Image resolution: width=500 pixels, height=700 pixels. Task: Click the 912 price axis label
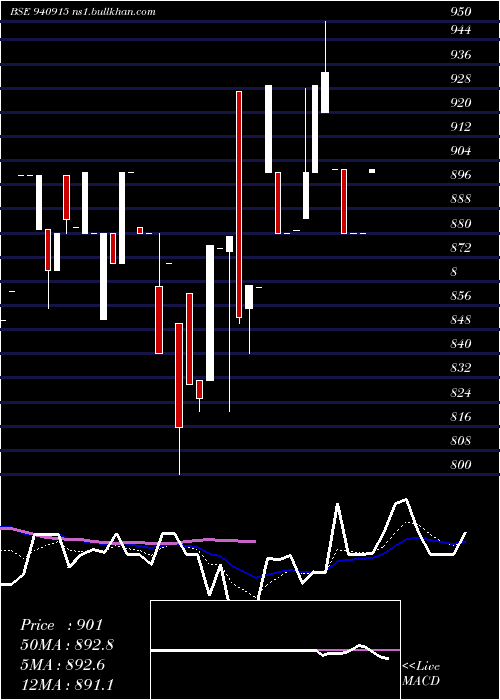pos(461,127)
